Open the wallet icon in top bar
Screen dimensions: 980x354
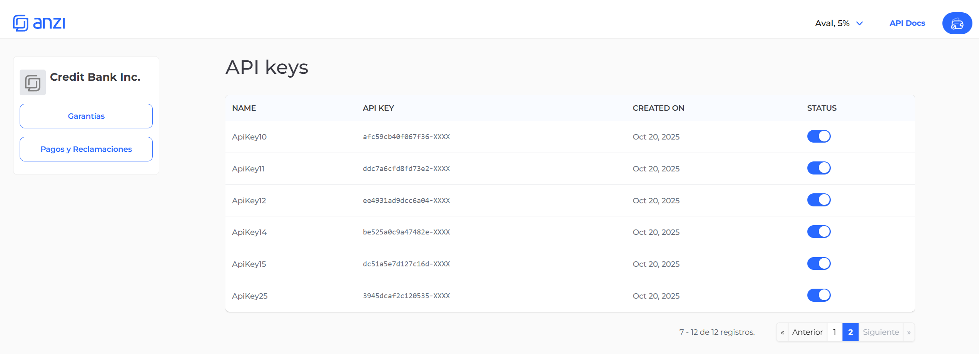[957, 23]
